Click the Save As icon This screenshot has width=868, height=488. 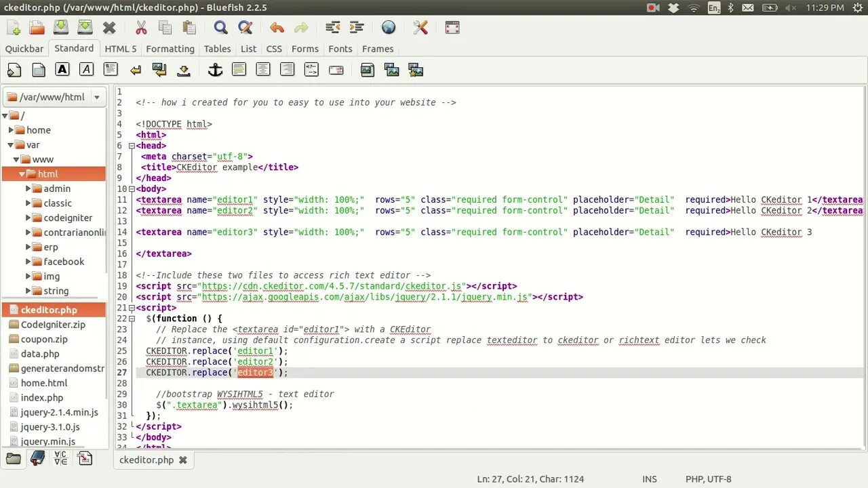pyautogui.click(x=85, y=28)
